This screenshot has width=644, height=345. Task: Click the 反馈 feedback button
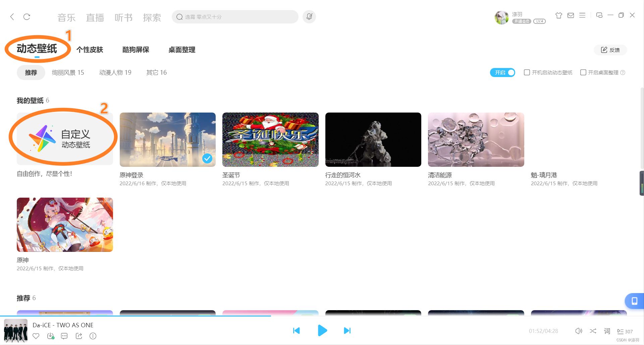610,50
